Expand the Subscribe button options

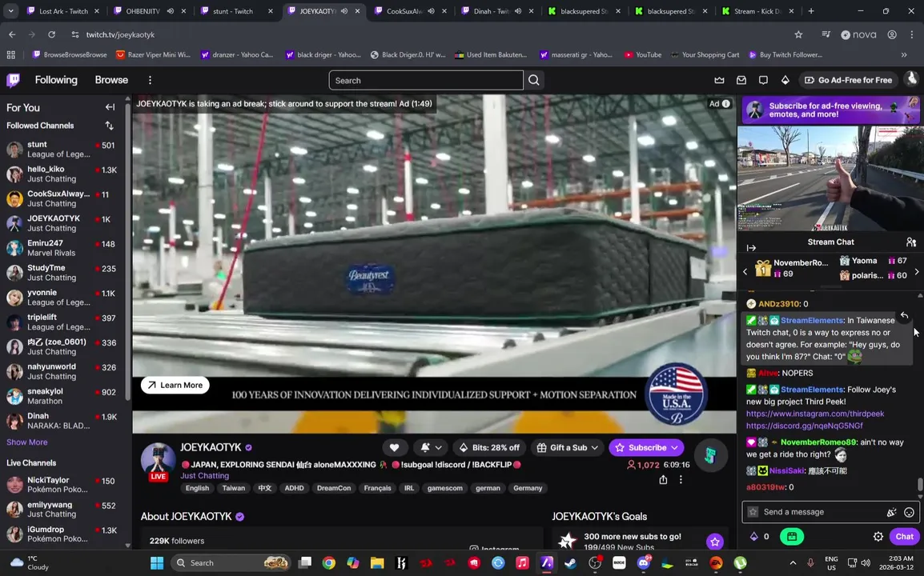tap(674, 448)
